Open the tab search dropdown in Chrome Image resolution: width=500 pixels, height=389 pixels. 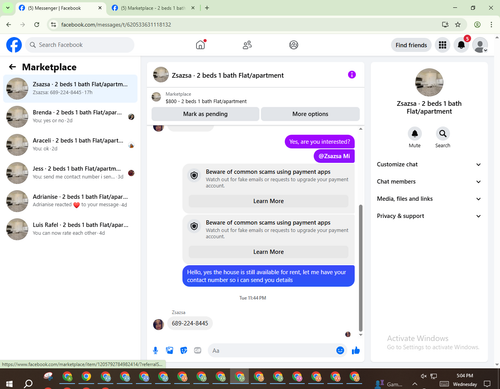[x=7, y=8]
